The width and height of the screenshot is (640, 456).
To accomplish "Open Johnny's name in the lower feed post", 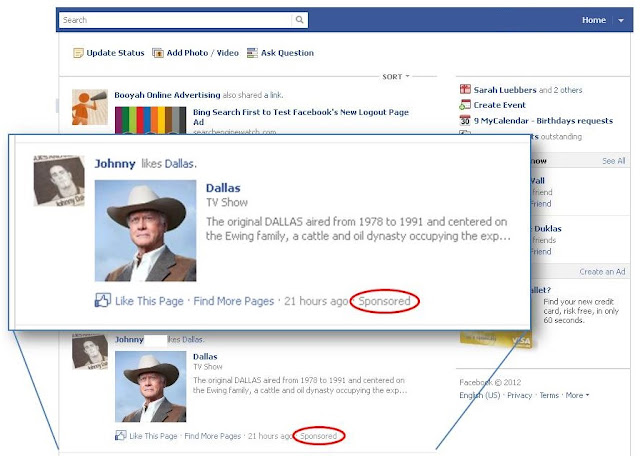I will 129,339.
